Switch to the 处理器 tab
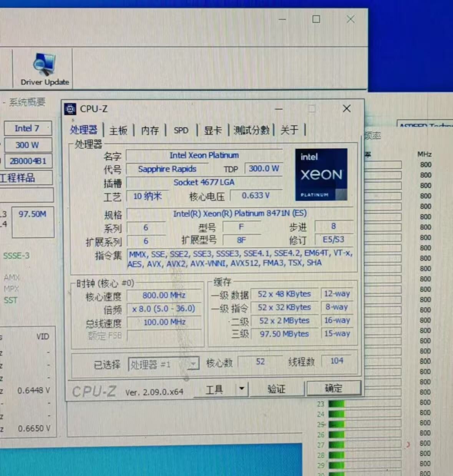The image size is (453, 476). pyautogui.click(x=84, y=130)
